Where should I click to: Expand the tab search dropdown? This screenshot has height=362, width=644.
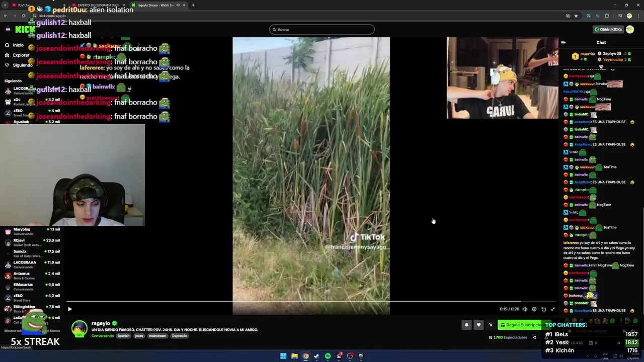coord(5,5)
